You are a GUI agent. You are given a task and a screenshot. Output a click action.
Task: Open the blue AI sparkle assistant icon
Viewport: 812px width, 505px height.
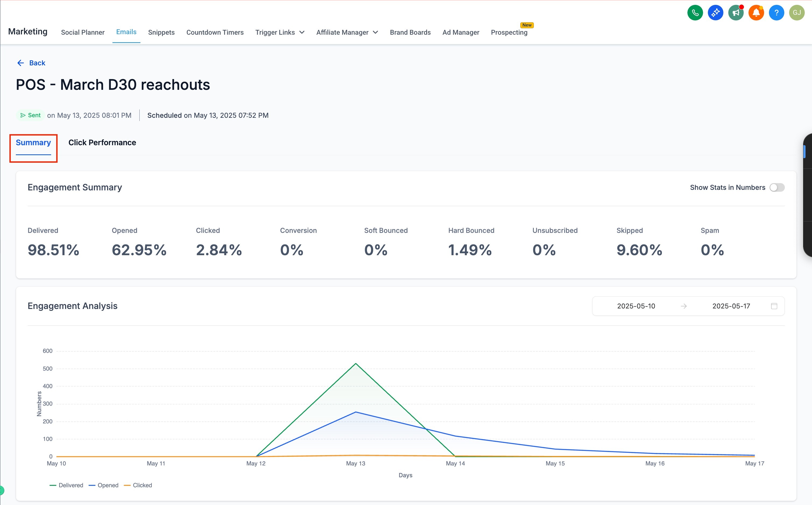(x=715, y=13)
